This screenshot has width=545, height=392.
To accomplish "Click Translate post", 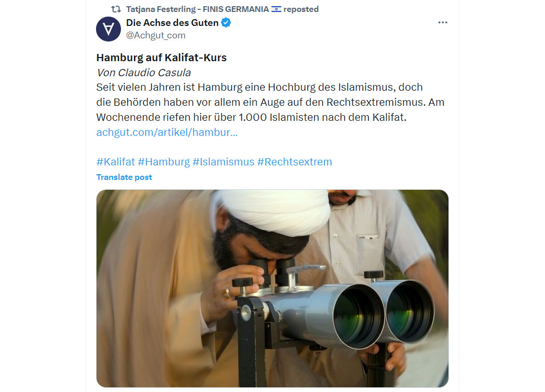I will click(x=124, y=177).
